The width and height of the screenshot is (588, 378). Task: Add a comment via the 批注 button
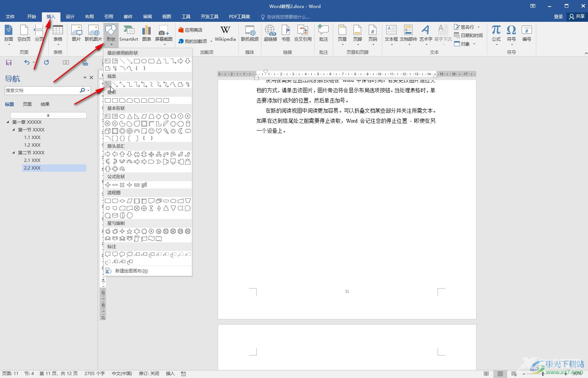[323, 33]
